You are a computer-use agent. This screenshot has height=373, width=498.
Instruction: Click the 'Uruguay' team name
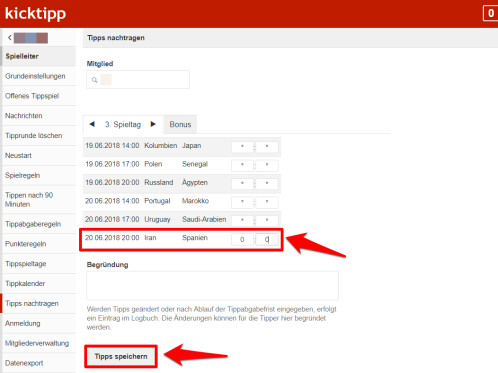pos(157,219)
